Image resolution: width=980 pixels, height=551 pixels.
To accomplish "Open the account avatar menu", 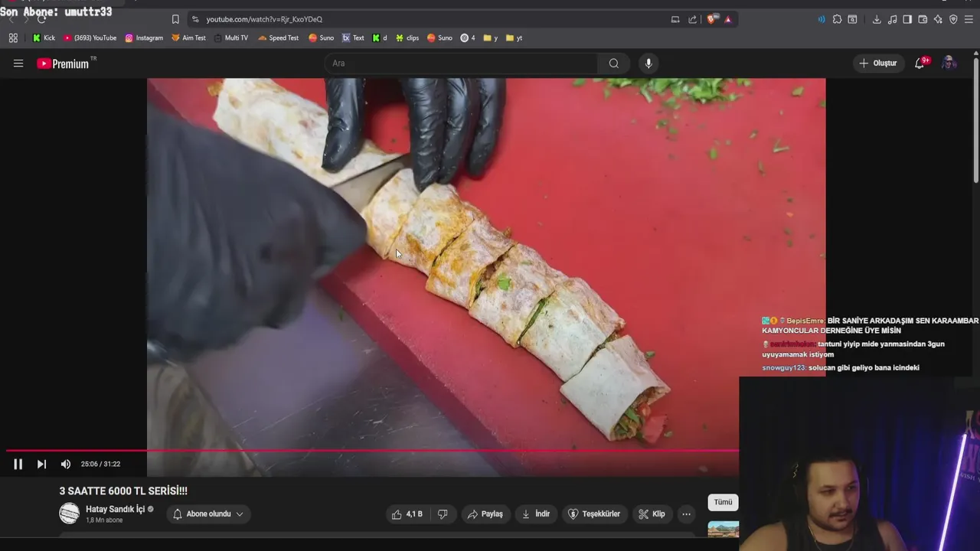I will click(x=949, y=64).
